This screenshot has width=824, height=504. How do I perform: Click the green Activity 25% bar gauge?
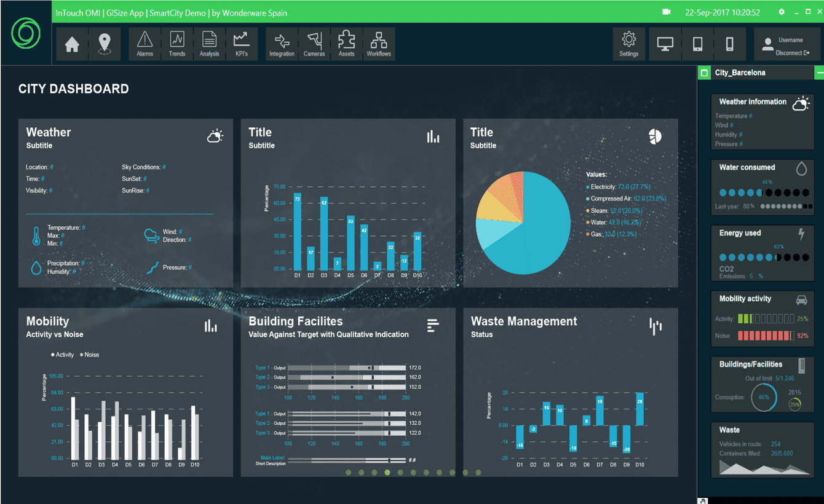point(766,318)
